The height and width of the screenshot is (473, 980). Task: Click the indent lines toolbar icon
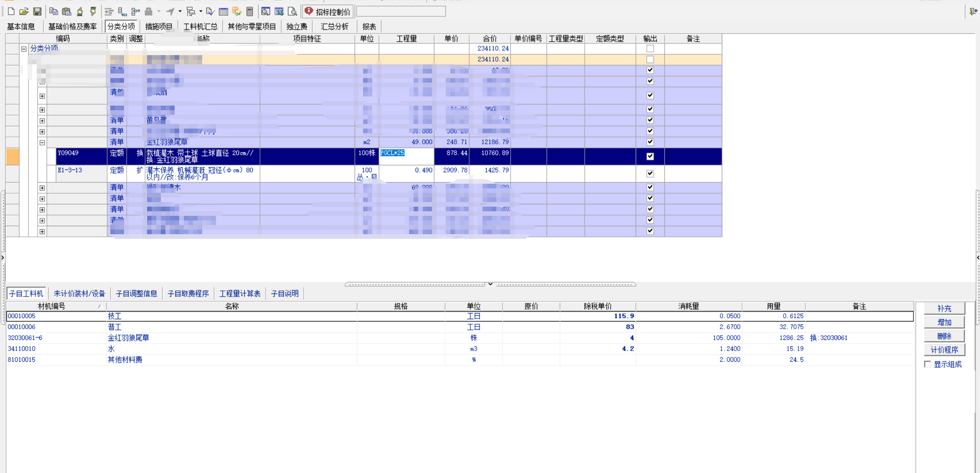coord(109,11)
